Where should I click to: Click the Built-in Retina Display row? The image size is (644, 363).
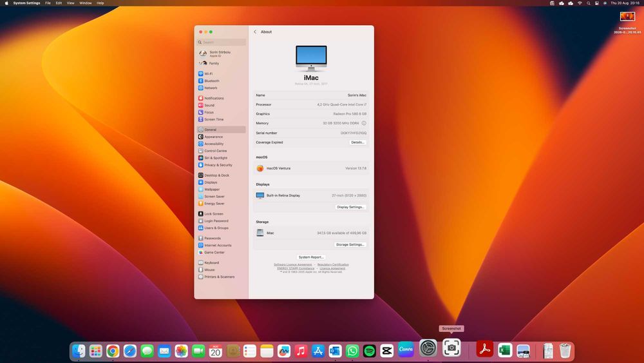point(311,195)
